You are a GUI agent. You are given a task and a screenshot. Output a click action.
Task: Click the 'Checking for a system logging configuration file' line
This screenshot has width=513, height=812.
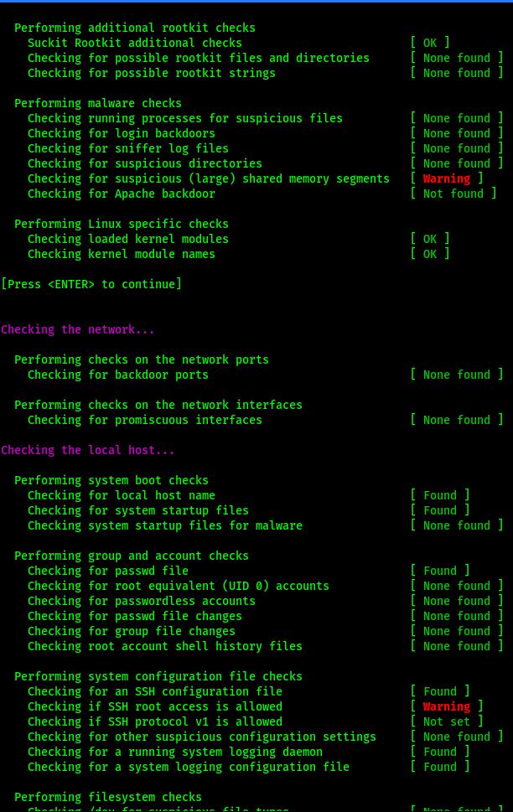[x=189, y=767]
